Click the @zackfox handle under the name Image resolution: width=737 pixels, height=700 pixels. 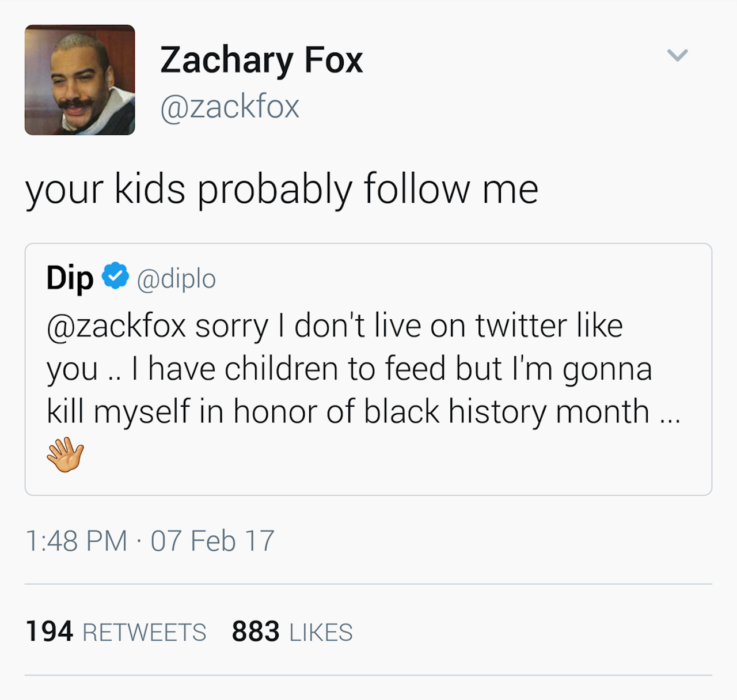(230, 107)
